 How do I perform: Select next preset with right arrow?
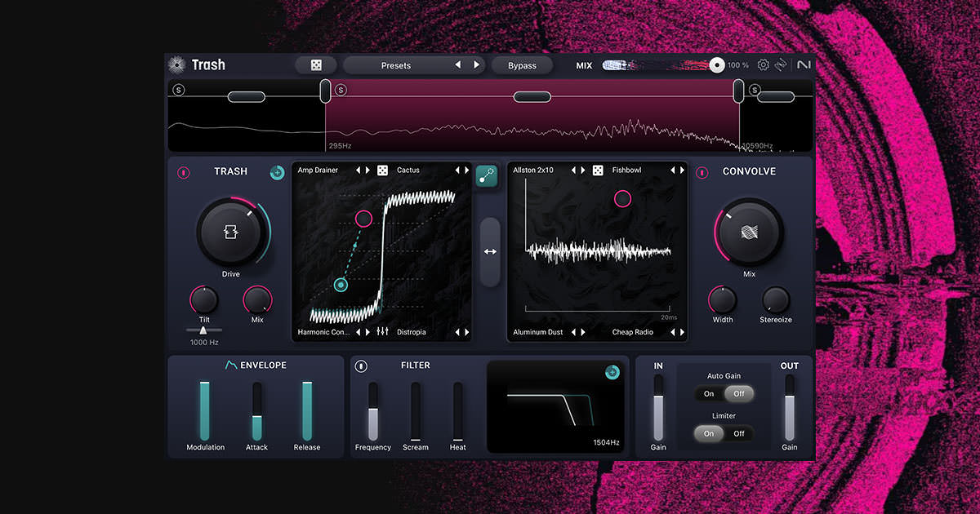coord(477,65)
